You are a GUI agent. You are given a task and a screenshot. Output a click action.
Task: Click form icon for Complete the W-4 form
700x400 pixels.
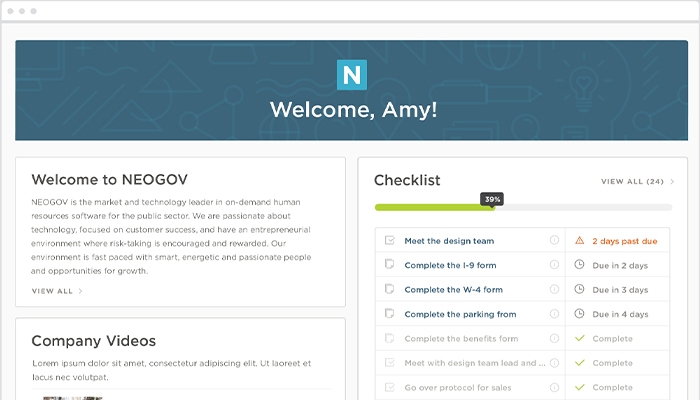point(390,289)
